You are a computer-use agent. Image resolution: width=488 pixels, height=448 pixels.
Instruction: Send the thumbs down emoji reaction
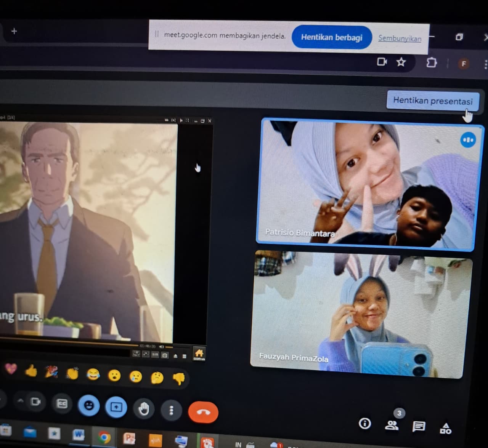tap(178, 378)
